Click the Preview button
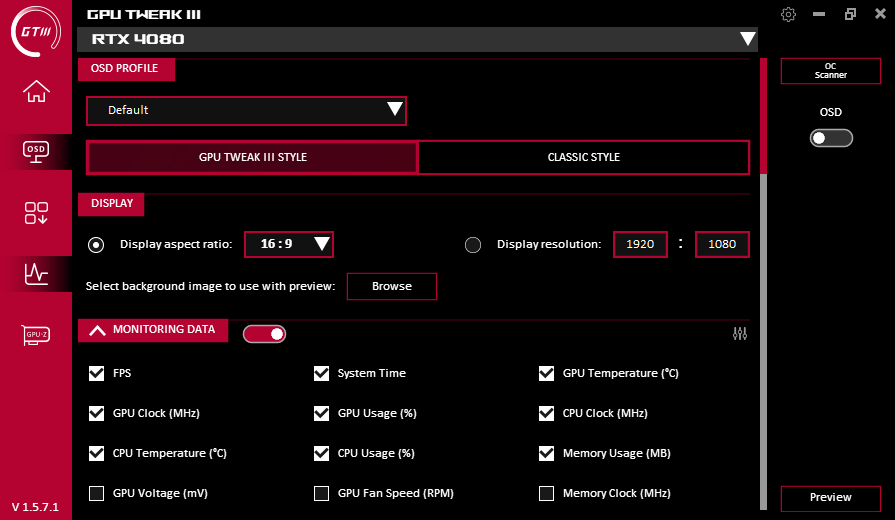 [x=831, y=498]
